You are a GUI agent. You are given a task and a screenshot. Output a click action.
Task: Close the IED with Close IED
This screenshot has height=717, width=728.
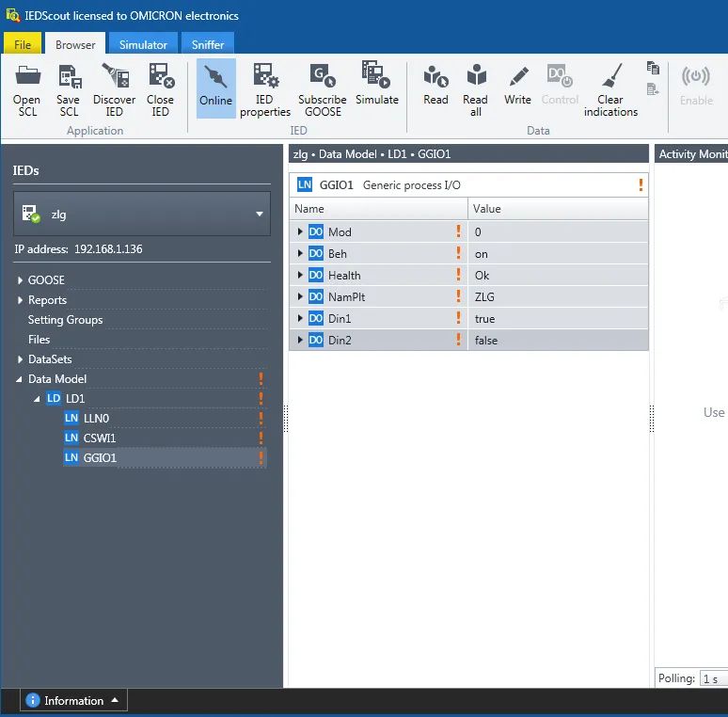161,89
